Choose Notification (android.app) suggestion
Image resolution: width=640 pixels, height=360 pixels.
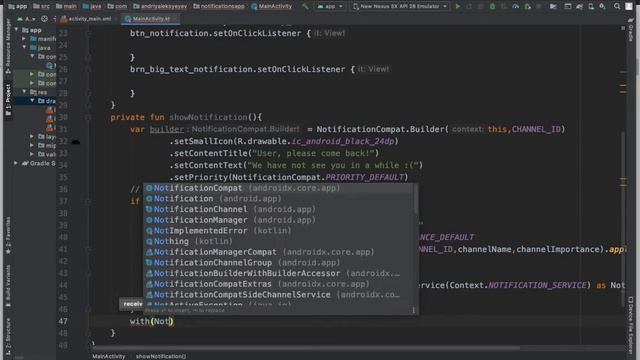click(278, 199)
